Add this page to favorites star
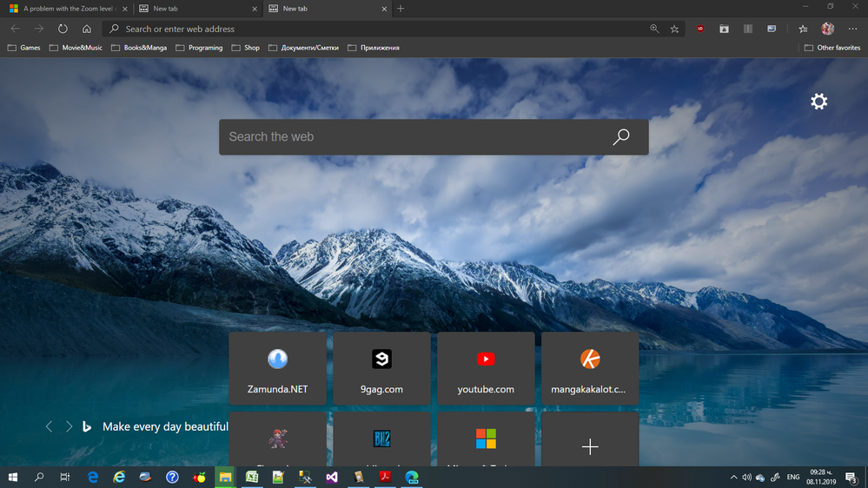 [674, 29]
